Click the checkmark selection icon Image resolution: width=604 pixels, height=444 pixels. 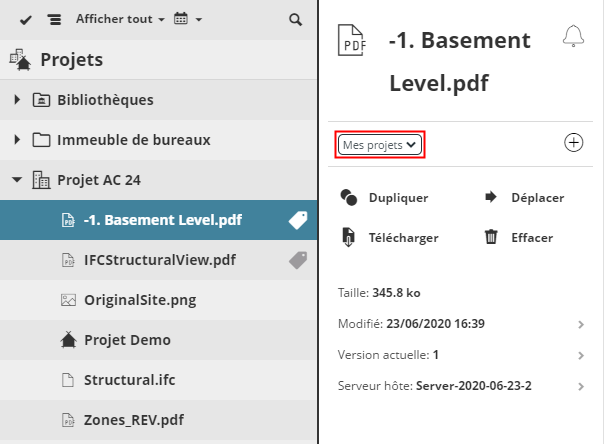(26, 19)
